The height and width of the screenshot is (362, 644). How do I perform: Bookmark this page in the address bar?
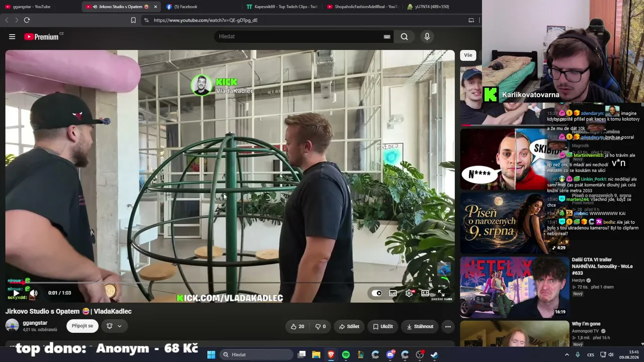(133, 20)
